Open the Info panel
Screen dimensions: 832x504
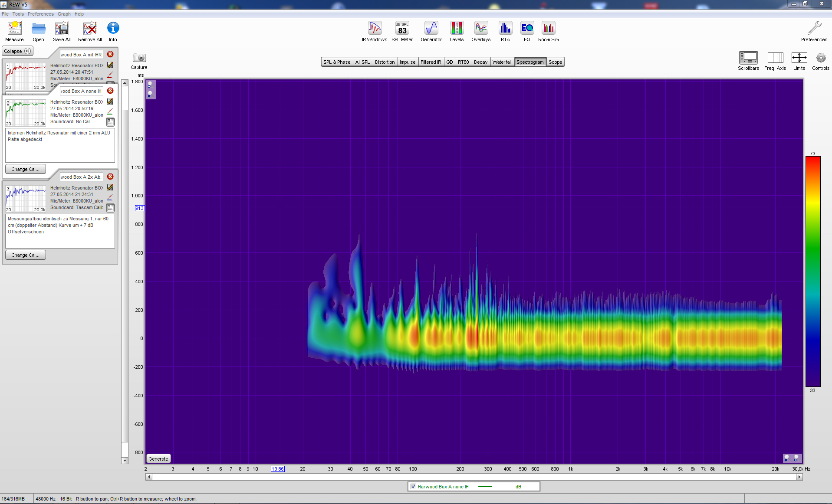[113, 31]
